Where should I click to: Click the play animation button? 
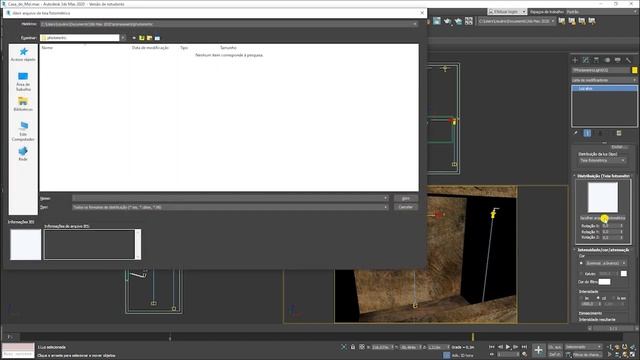coord(508,347)
